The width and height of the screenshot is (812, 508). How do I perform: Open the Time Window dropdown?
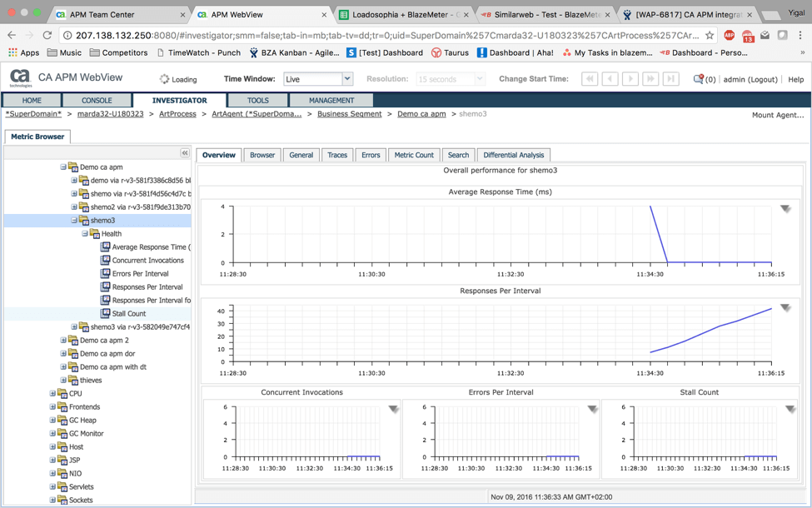tap(347, 79)
